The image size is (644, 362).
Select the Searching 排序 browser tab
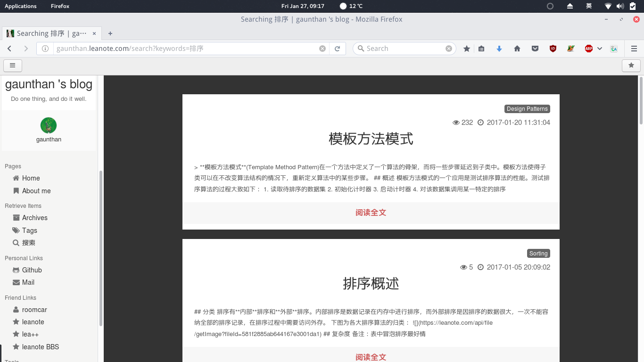52,33
